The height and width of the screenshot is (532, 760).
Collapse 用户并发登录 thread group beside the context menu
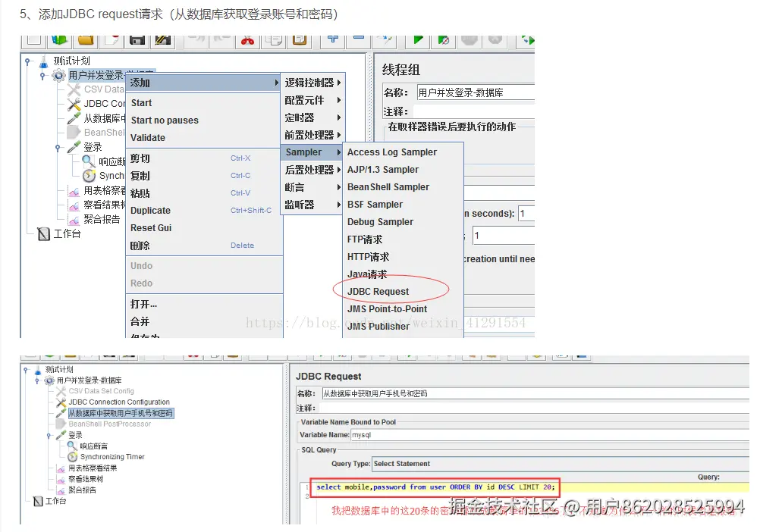(42, 76)
